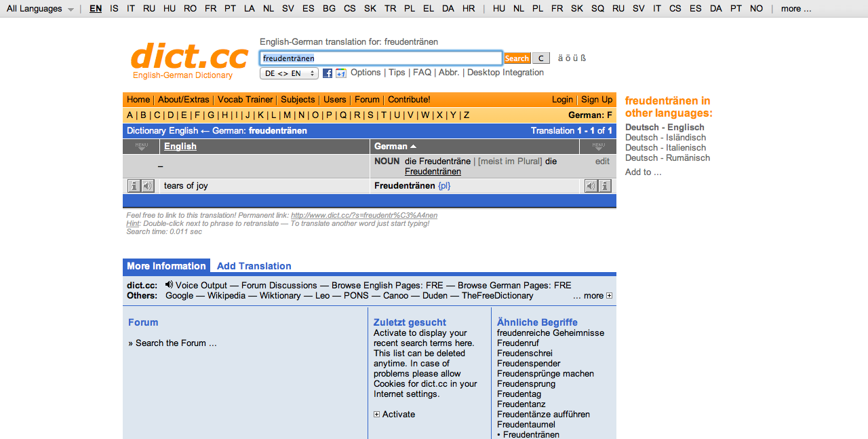Open Forum Discussions link
The width and height of the screenshot is (868, 439).
[x=279, y=286]
